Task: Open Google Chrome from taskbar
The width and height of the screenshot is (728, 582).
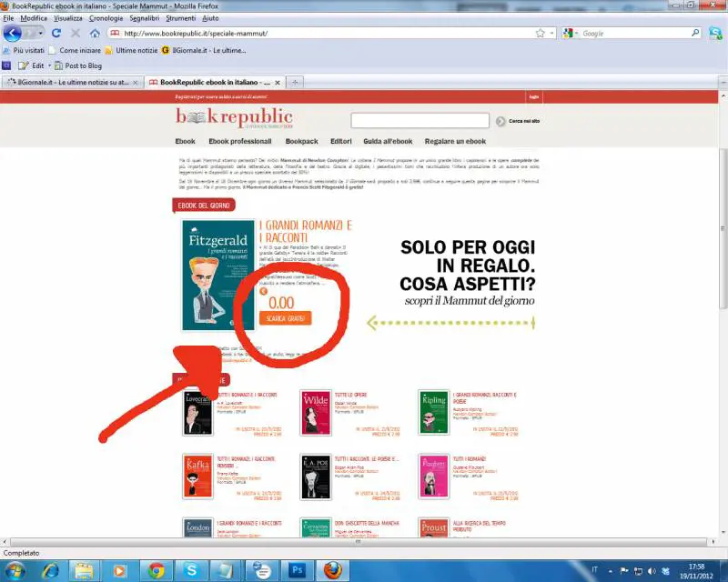Action: (x=156, y=570)
